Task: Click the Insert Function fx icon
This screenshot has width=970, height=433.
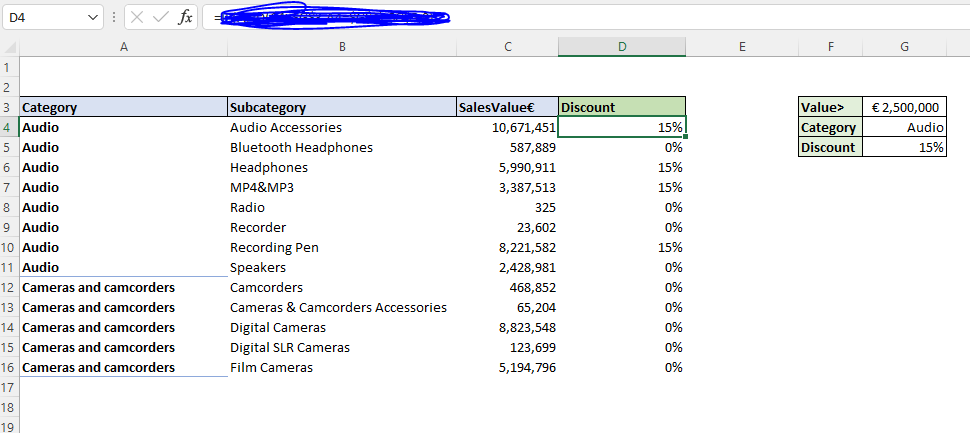Action: [x=185, y=18]
